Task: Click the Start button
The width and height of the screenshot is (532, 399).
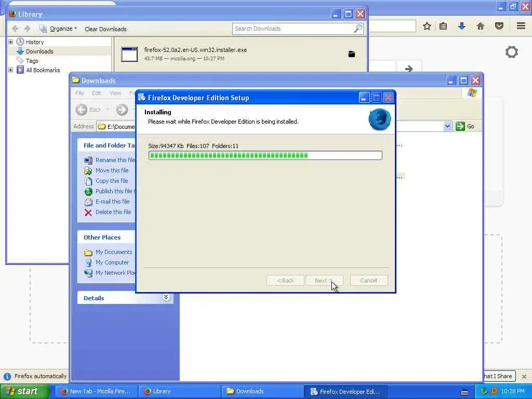Action: click(24, 391)
